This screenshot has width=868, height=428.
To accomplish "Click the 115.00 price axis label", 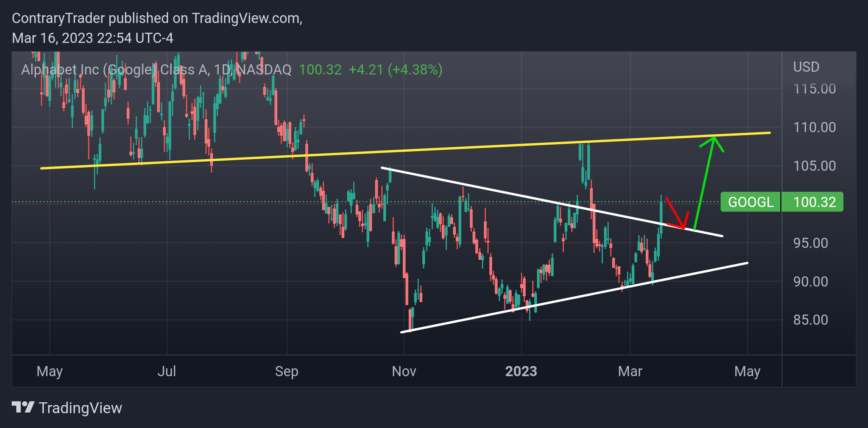I will click(x=815, y=89).
